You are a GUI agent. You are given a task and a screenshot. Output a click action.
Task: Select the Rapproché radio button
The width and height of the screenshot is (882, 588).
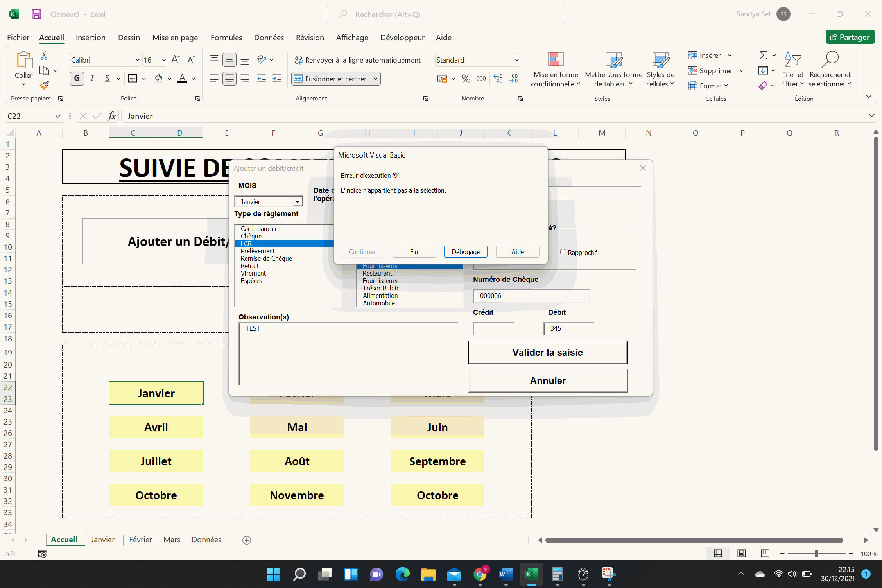[563, 252]
